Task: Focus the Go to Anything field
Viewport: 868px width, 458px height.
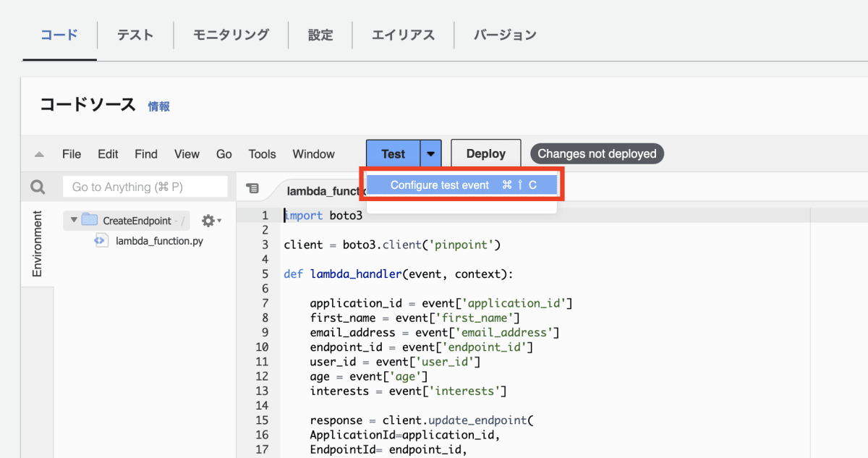Action: tap(145, 187)
